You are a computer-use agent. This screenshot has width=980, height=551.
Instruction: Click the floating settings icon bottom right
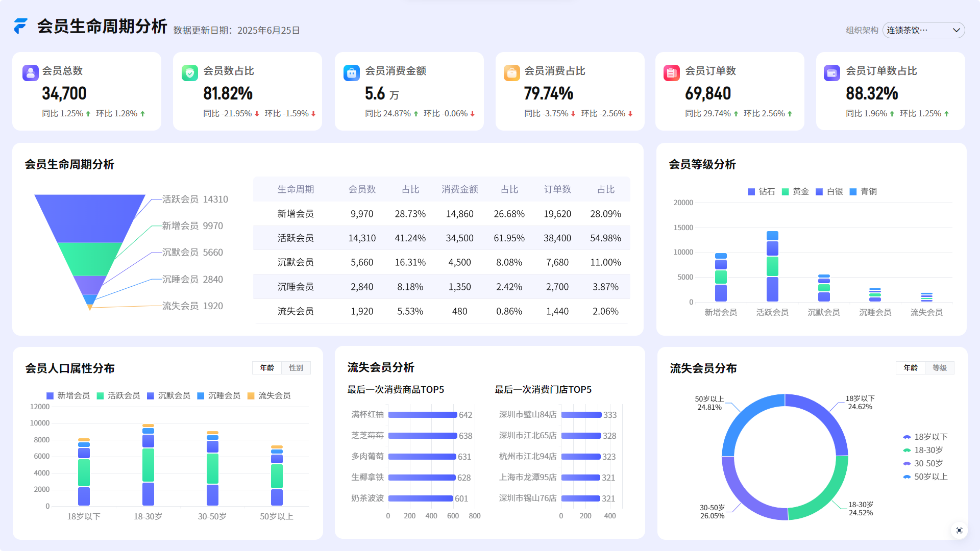(959, 531)
